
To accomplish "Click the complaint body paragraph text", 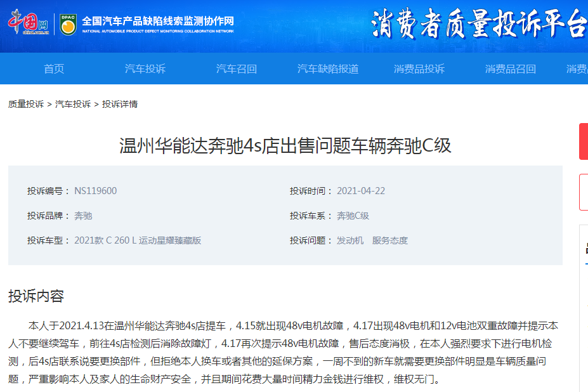I will tap(283, 352).
